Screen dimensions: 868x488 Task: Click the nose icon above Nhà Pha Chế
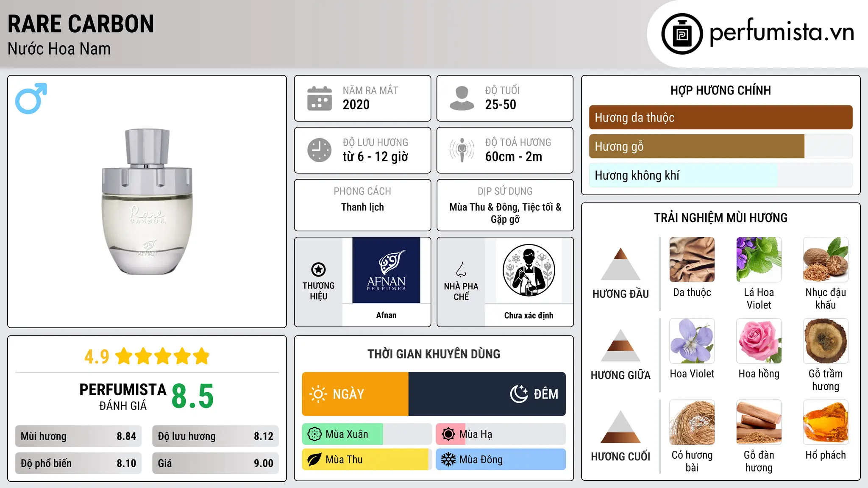pyautogui.click(x=461, y=269)
